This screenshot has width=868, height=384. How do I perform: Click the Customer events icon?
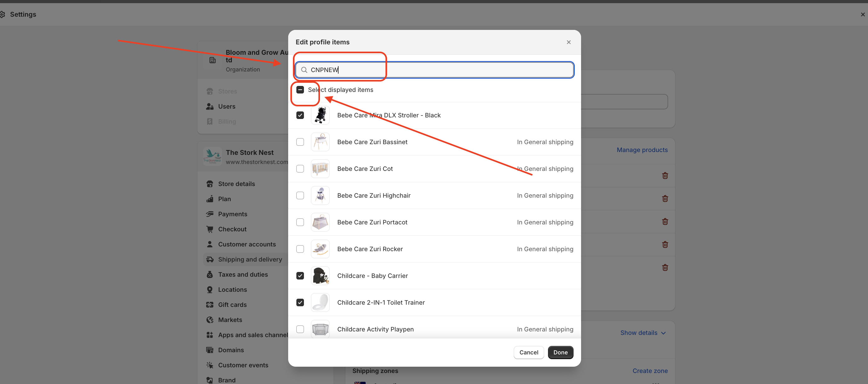[x=209, y=365]
